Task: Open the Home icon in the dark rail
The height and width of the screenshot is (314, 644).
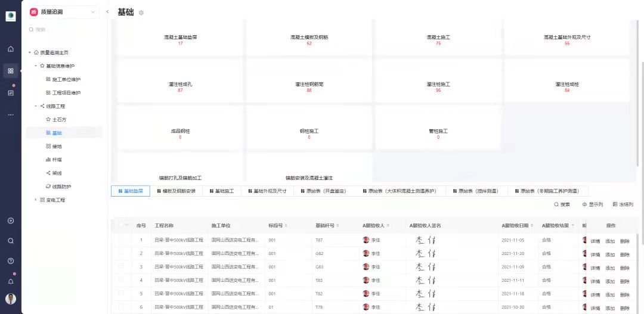Action: (x=11, y=49)
